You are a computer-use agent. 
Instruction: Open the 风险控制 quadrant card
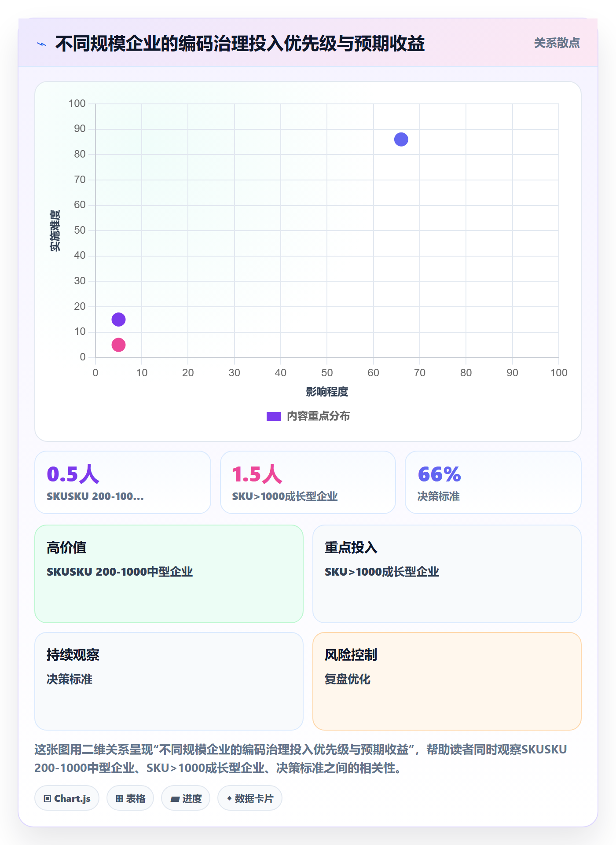tap(447, 681)
